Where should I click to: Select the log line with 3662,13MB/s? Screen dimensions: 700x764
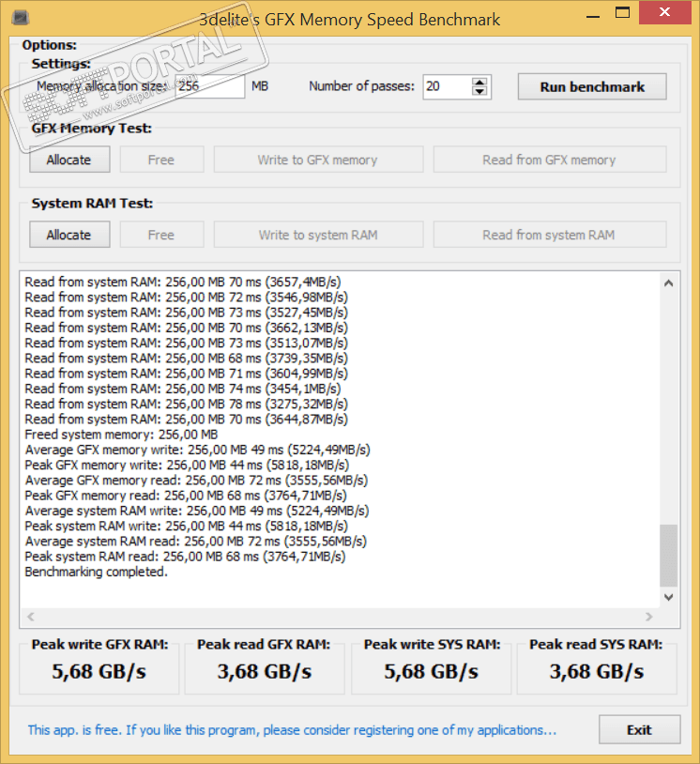[187, 328]
